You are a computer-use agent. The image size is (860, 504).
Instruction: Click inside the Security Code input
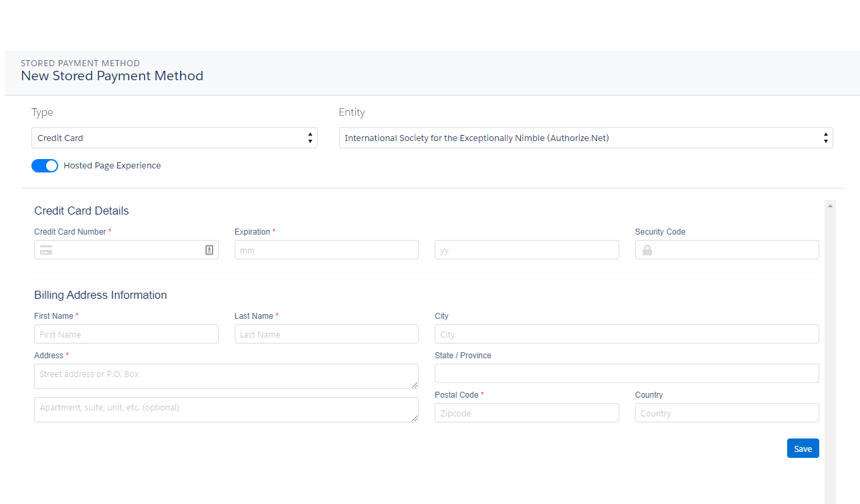tap(734, 250)
